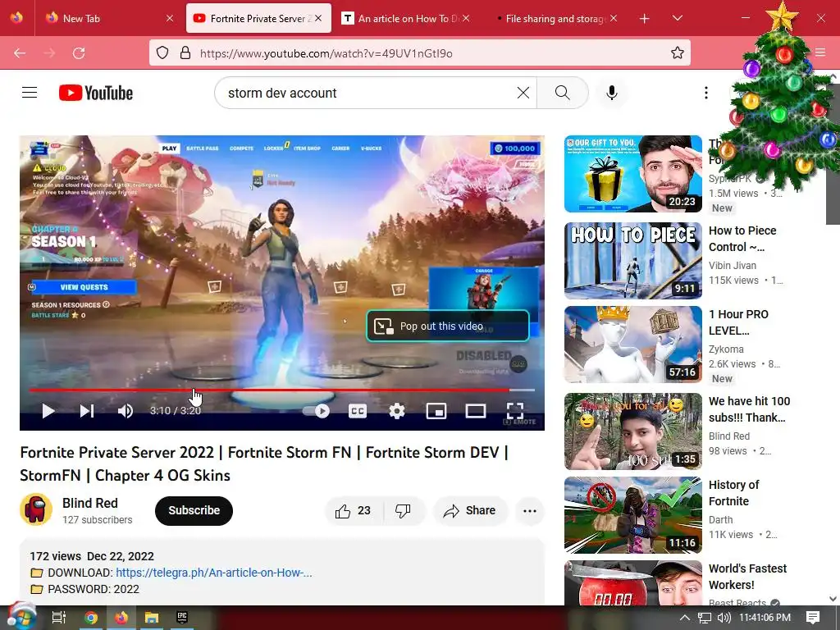Viewport: 840px width, 630px height.
Task: Click the search input field
Action: click(370, 93)
